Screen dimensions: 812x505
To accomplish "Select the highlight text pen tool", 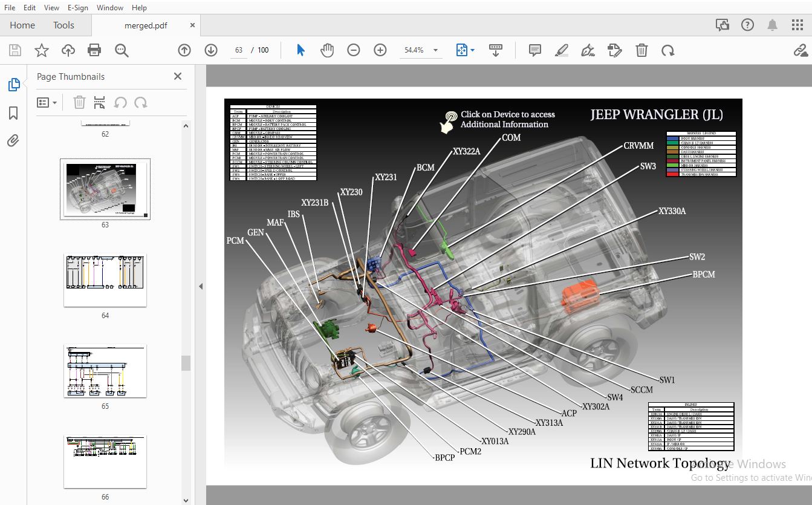I will pos(561,50).
